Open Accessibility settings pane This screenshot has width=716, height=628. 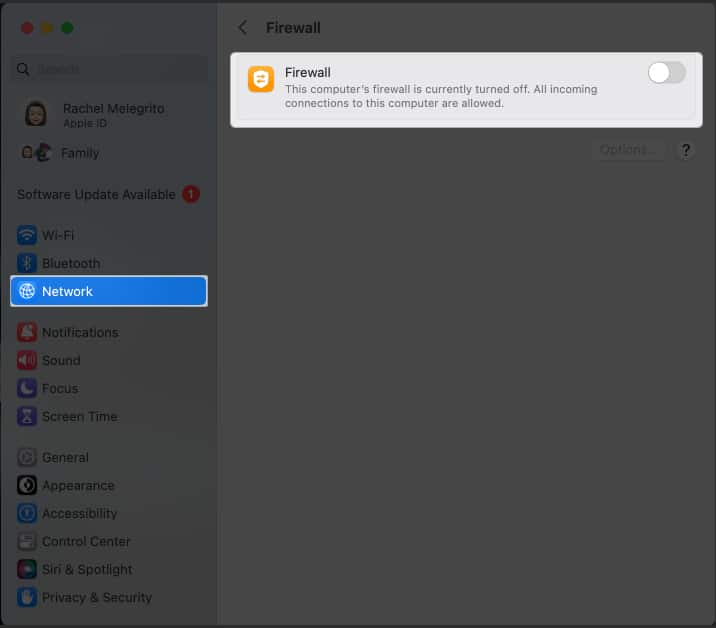pyautogui.click(x=79, y=513)
